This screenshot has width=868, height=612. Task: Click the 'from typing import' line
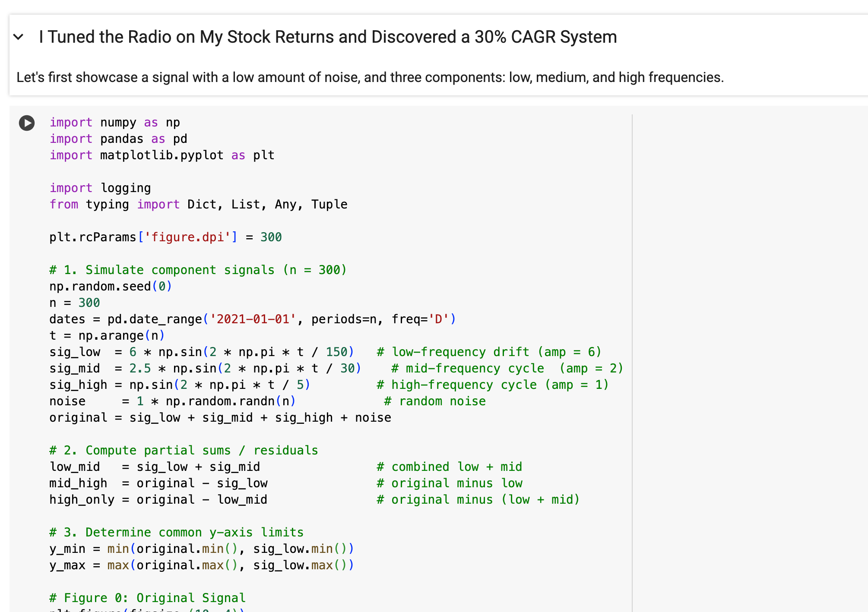(198, 205)
